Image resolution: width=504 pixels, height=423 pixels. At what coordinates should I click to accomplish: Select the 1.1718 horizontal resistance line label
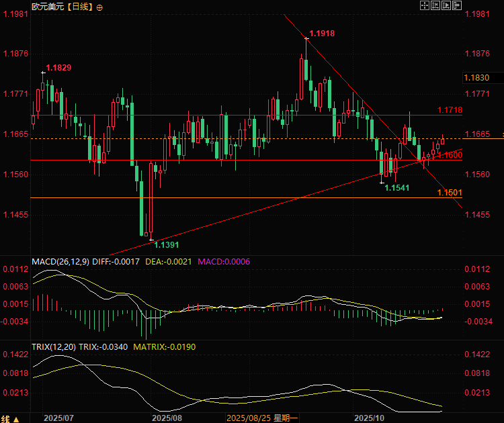coord(450,110)
